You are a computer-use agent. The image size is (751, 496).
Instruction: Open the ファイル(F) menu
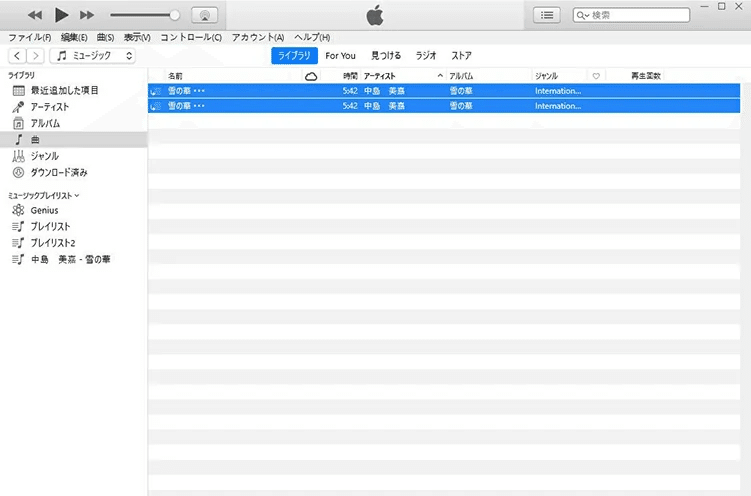click(x=29, y=37)
